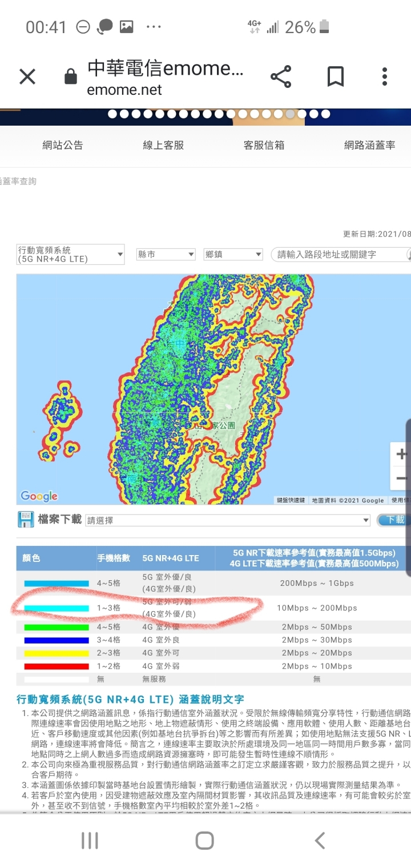
Task: Click the floppy disk 檔案下載 icon
Action: pos(26,519)
